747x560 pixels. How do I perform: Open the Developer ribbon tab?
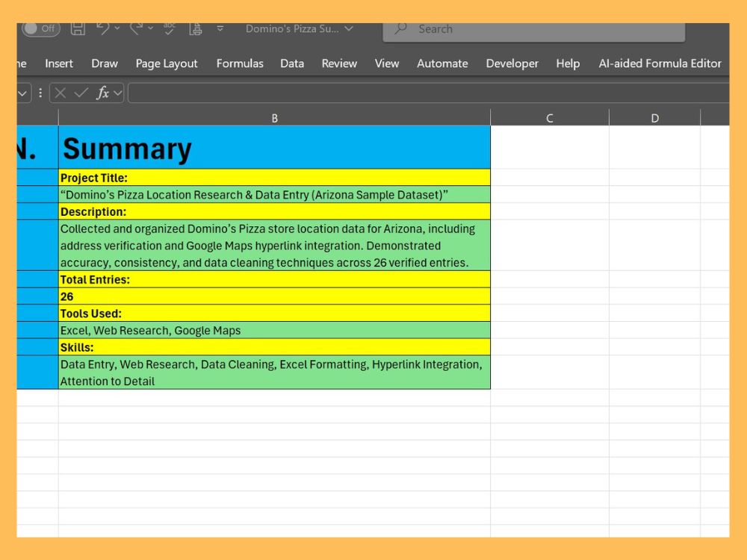click(512, 63)
